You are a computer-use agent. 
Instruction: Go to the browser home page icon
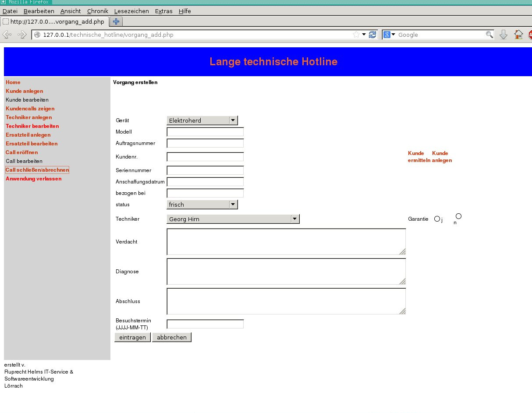pos(518,35)
